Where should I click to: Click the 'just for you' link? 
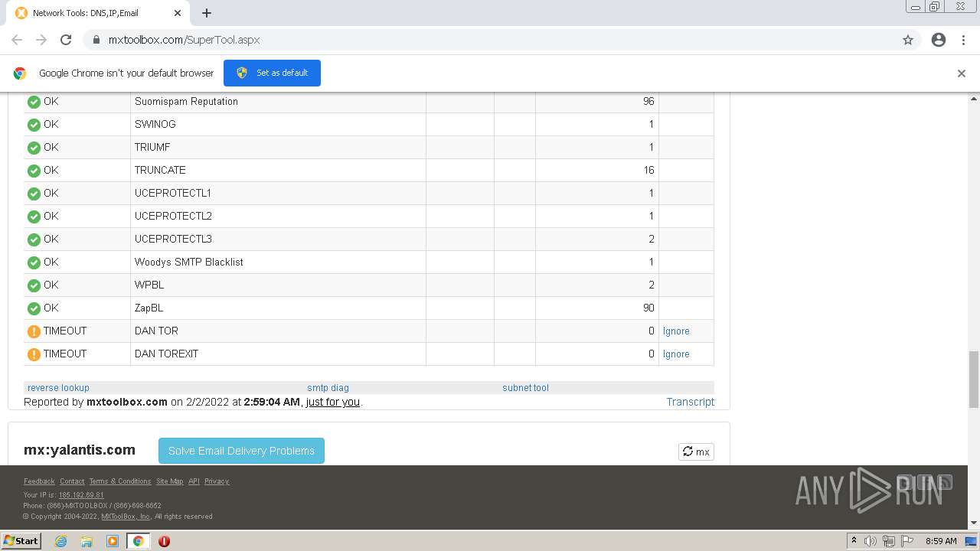[332, 402]
